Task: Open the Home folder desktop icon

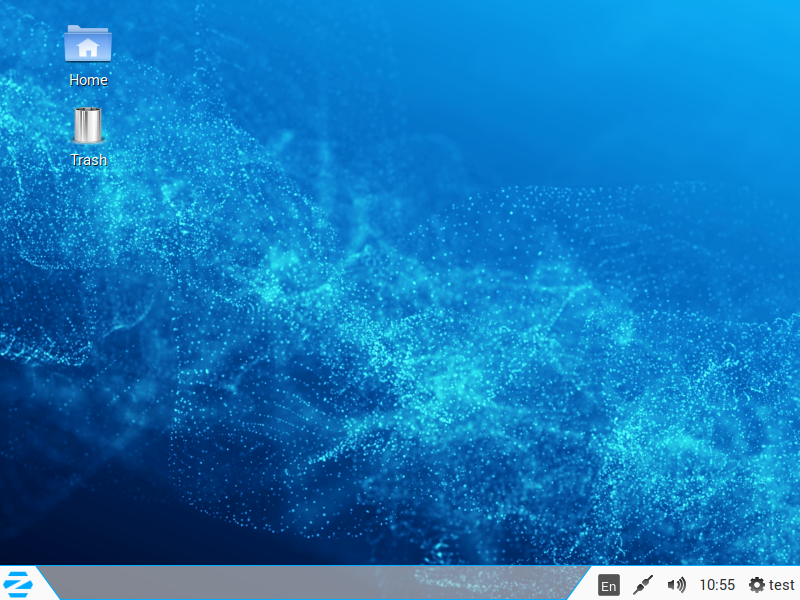Action: pos(88,44)
